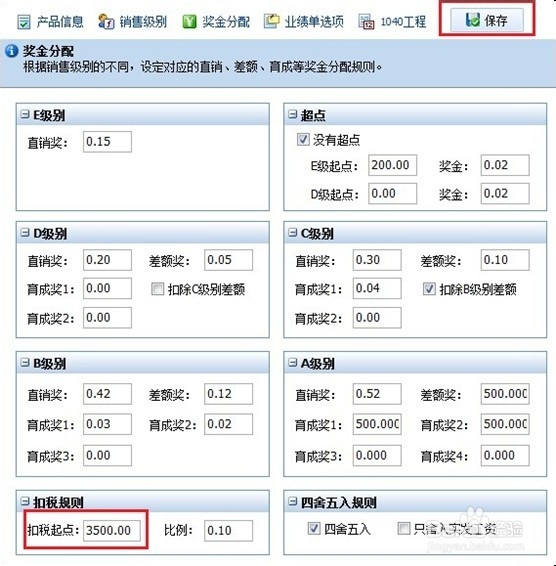
Task: Click the blue info icon beside 奖金分配
Action: (12, 51)
